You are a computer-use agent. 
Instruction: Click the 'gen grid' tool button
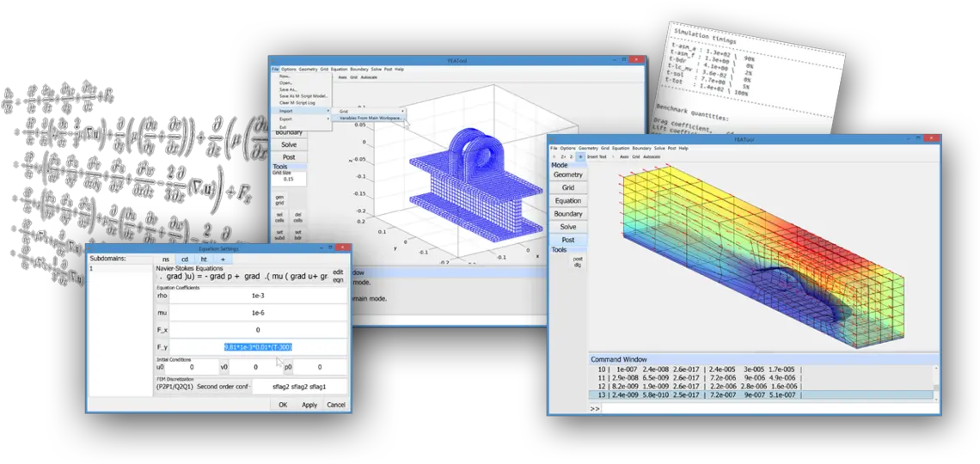279,200
